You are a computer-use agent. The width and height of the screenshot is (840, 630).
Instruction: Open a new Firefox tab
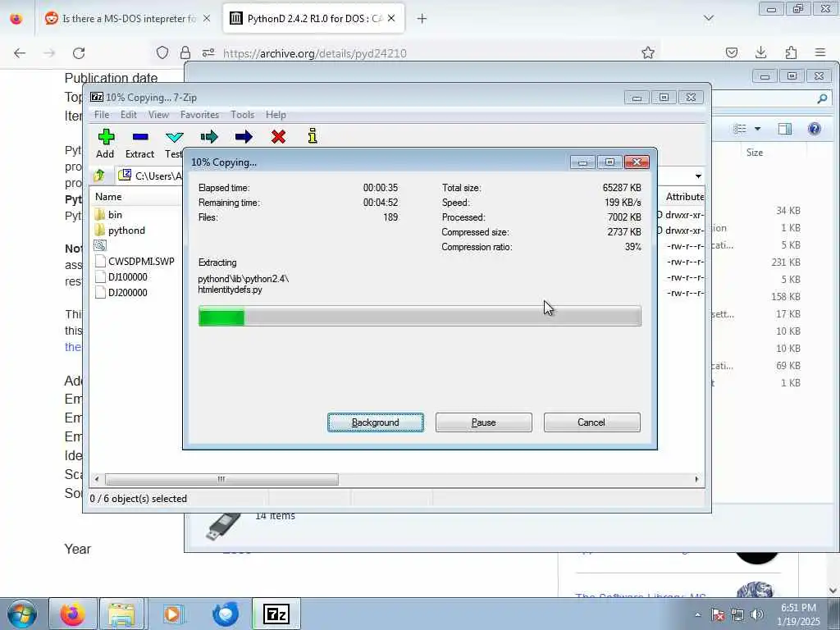coord(422,19)
